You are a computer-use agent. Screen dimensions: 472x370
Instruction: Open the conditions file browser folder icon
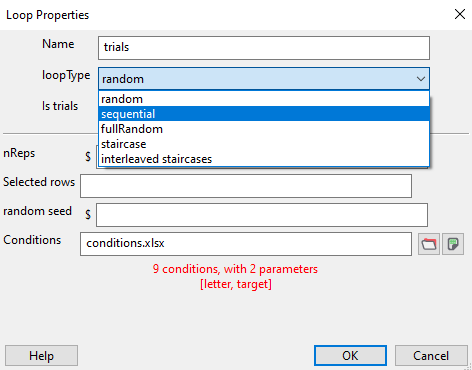coord(429,244)
